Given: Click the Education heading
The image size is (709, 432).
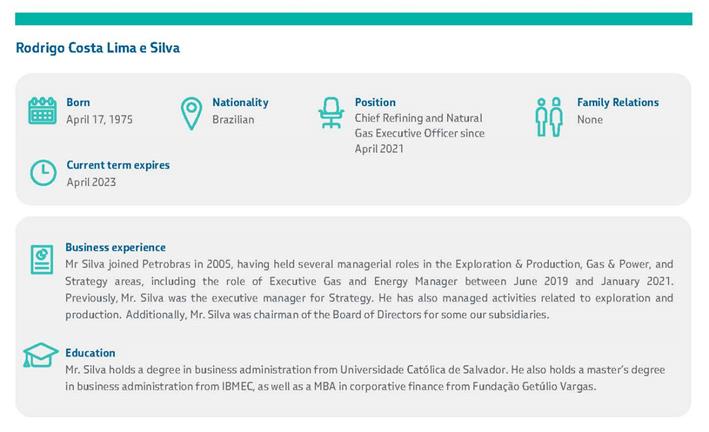Looking at the screenshot, I should pyautogui.click(x=90, y=353).
